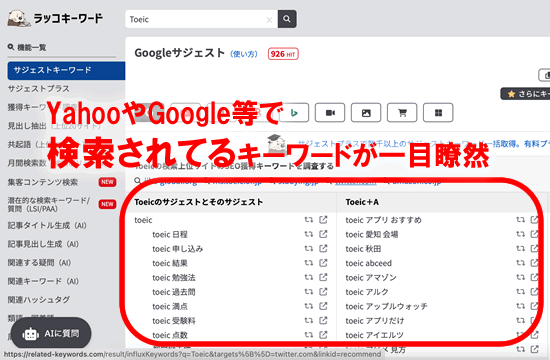Open 記事タイトル生成 (AI) in the sidebar
This screenshot has width=550, height=360.
click(x=47, y=226)
